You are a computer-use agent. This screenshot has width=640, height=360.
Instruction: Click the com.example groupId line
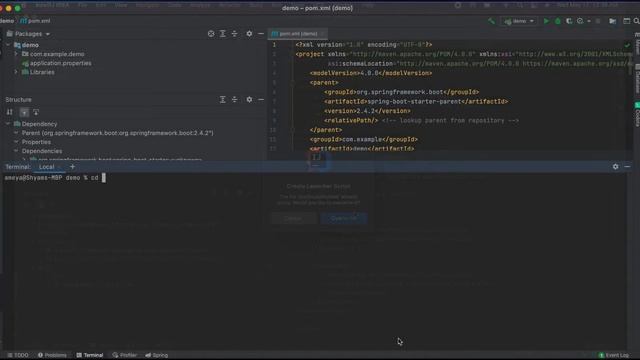pyautogui.click(x=363, y=140)
